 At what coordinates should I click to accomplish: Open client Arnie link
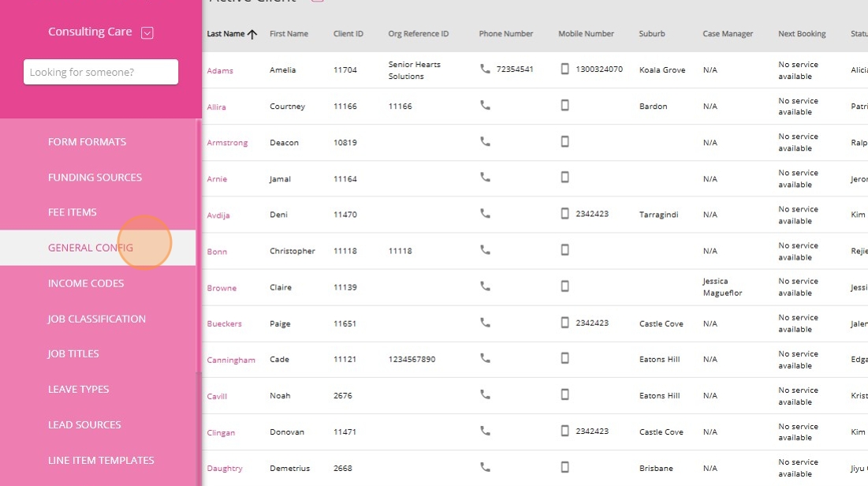(x=217, y=179)
